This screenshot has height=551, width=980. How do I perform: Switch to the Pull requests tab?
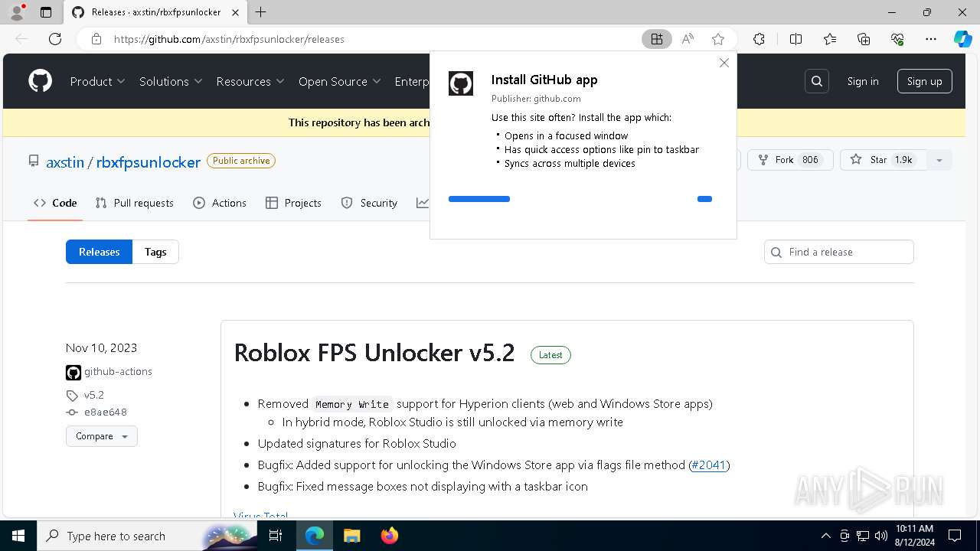[x=135, y=203]
